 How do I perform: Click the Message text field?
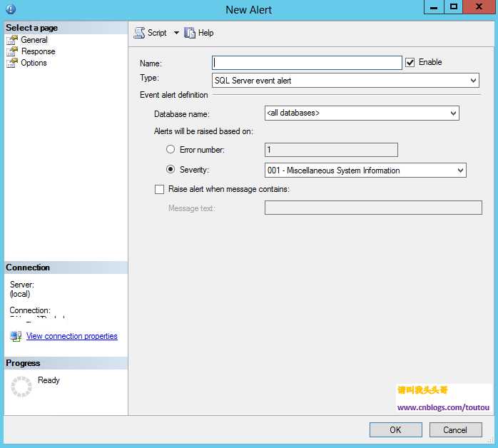(373, 208)
